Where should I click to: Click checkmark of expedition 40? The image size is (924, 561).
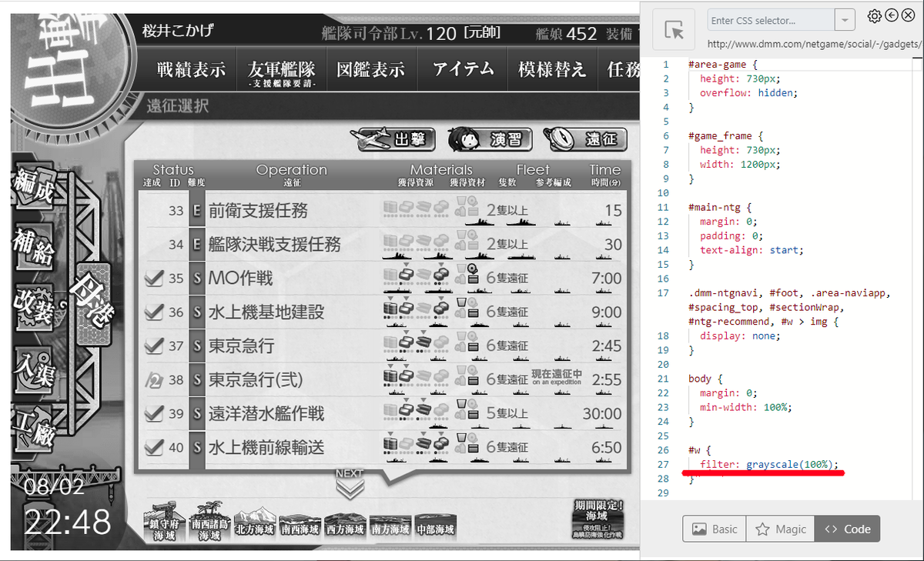tap(154, 447)
